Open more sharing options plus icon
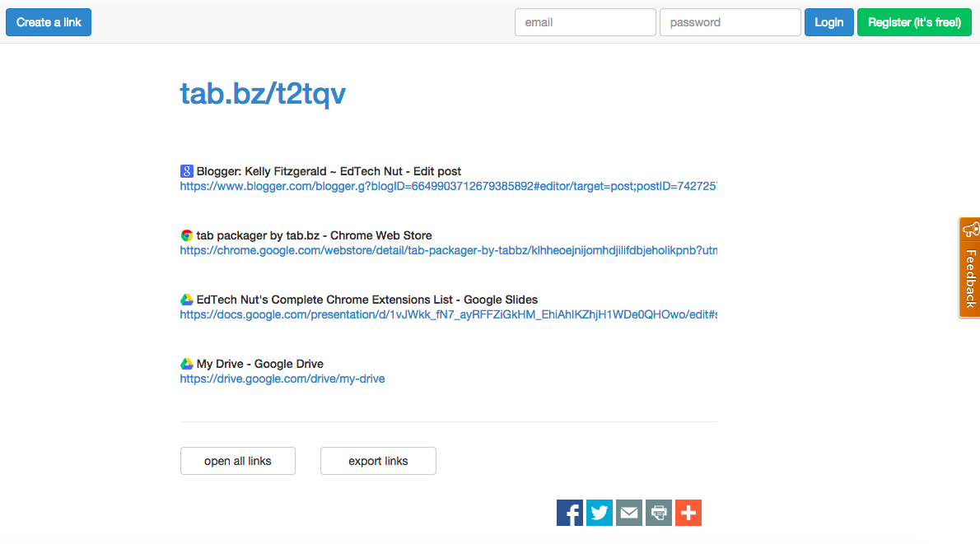980x544 pixels. pyautogui.click(x=688, y=513)
